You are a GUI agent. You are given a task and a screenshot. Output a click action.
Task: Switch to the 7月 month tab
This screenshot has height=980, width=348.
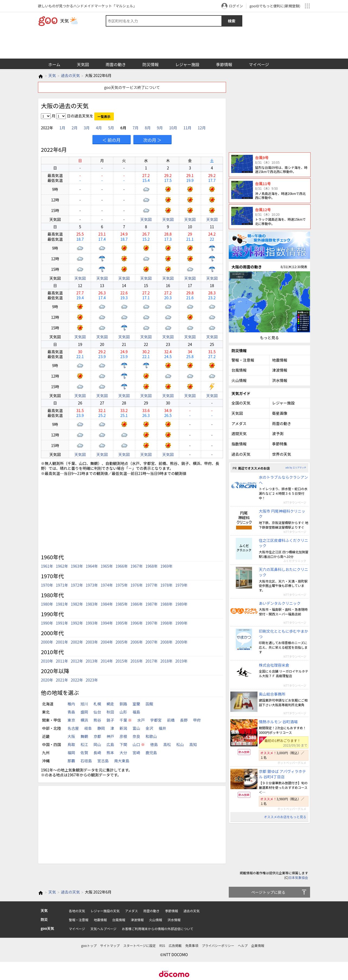[x=136, y=128]
